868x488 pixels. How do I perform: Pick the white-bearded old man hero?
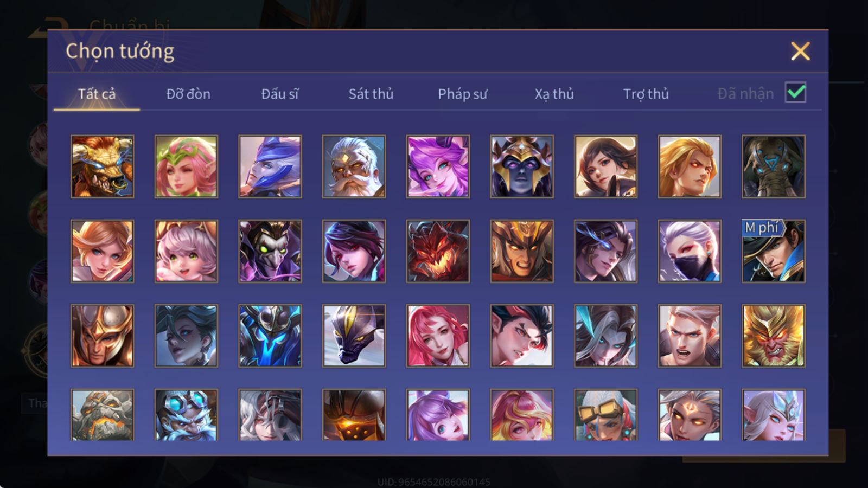[x=354, y=166]
